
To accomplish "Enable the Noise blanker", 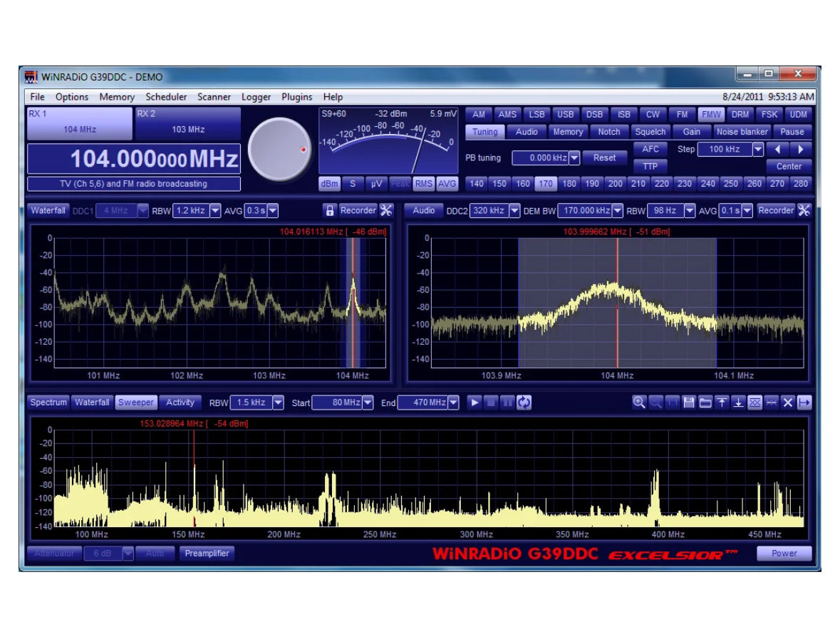I will [x=741, y=132].
